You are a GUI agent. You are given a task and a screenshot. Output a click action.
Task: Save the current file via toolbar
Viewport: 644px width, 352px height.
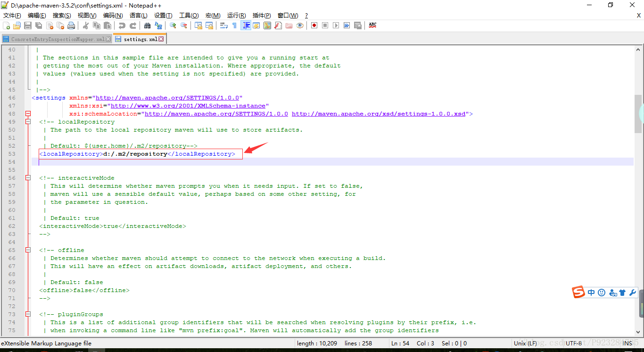click(28, 25)
